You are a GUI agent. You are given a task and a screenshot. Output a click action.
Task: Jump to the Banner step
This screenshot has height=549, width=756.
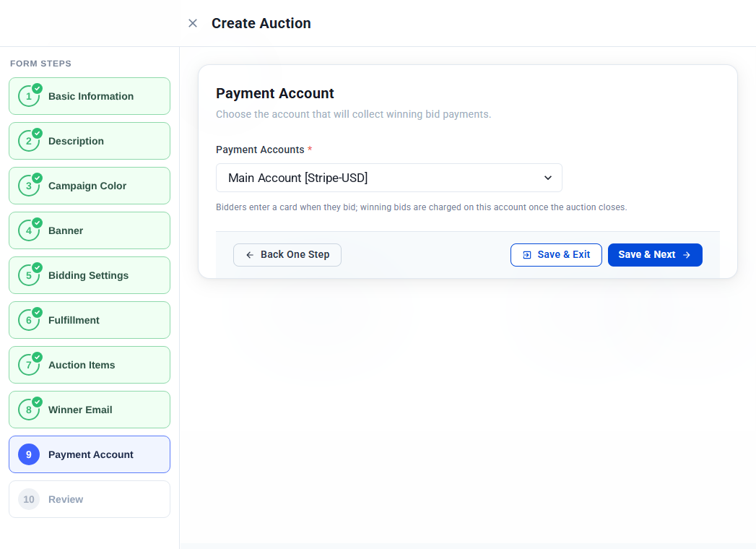coord(90,230)
